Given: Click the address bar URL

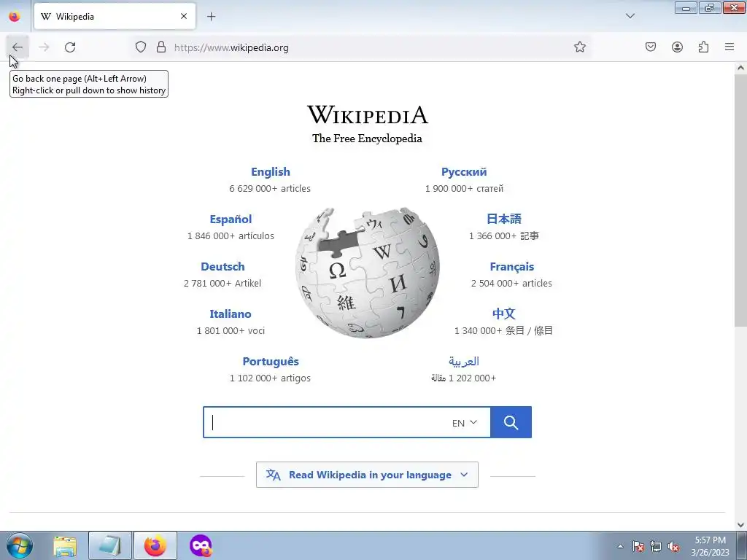Looking at the screenshot, I should pyautogui.click(x=231, y=47).
